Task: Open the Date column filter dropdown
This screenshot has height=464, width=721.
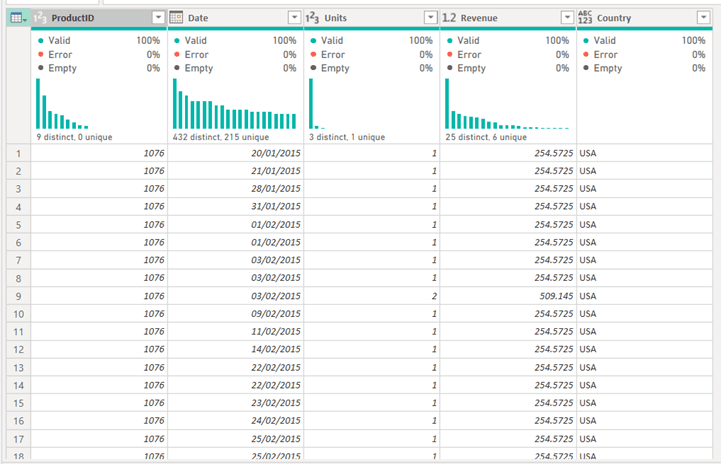Action: [x=294, y=18]
